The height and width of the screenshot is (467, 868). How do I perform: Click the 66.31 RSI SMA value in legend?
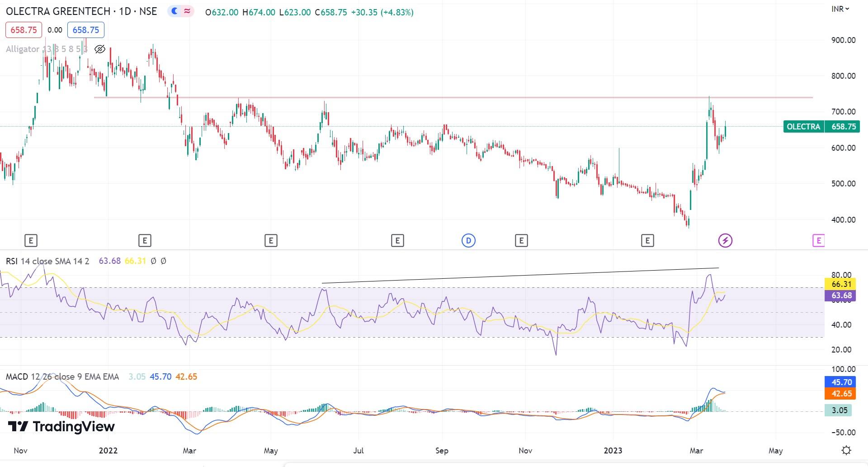click(x=135, y=261)
